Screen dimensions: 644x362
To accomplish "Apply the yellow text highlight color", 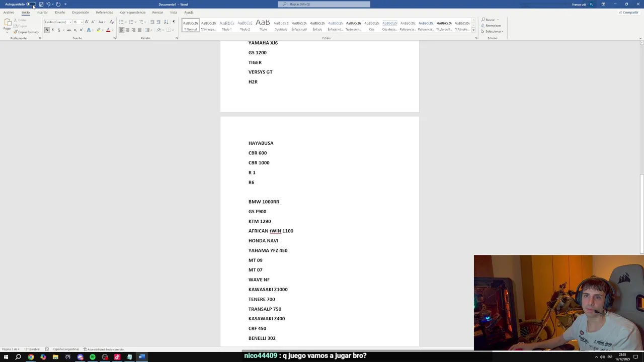I will [x=99, y=30].
